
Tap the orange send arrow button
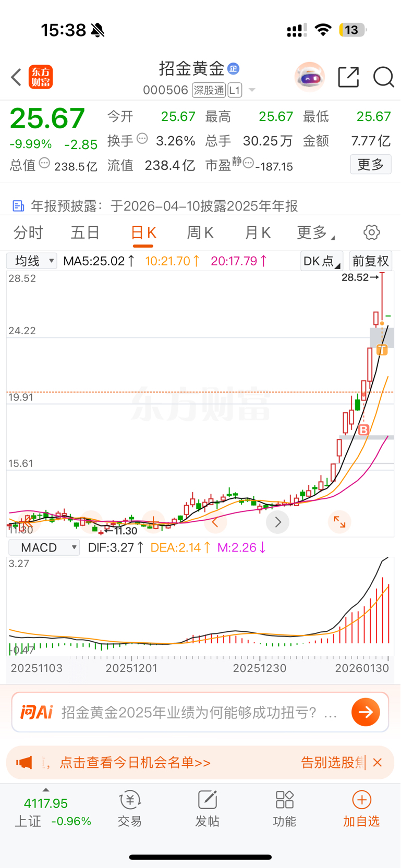pos(366,712)
